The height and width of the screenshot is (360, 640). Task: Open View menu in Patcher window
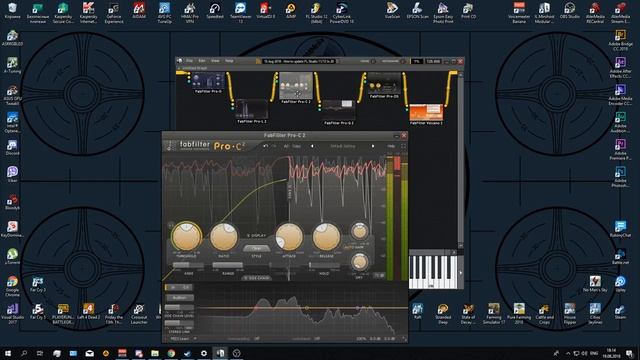[x=215, y=61]
